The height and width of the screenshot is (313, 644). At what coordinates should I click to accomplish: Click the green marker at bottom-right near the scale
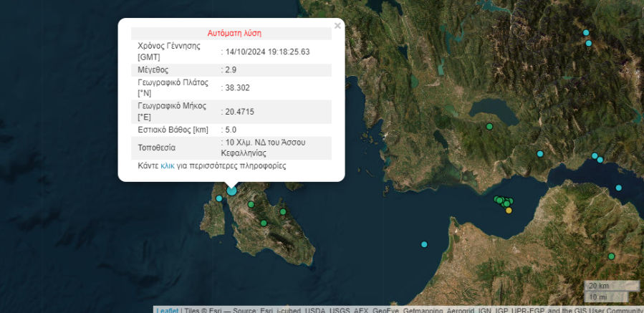(x=611, y=256)
